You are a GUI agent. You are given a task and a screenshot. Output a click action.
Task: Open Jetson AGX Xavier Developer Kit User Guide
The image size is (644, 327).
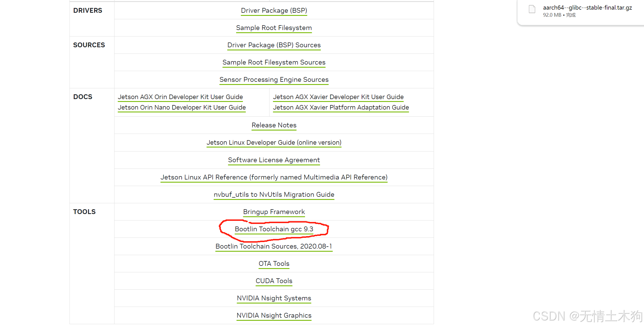338,97
